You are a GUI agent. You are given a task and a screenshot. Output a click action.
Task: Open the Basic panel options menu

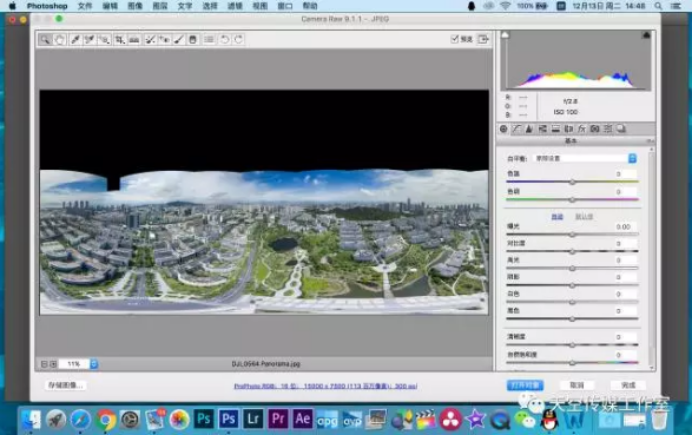coord(650,141)
